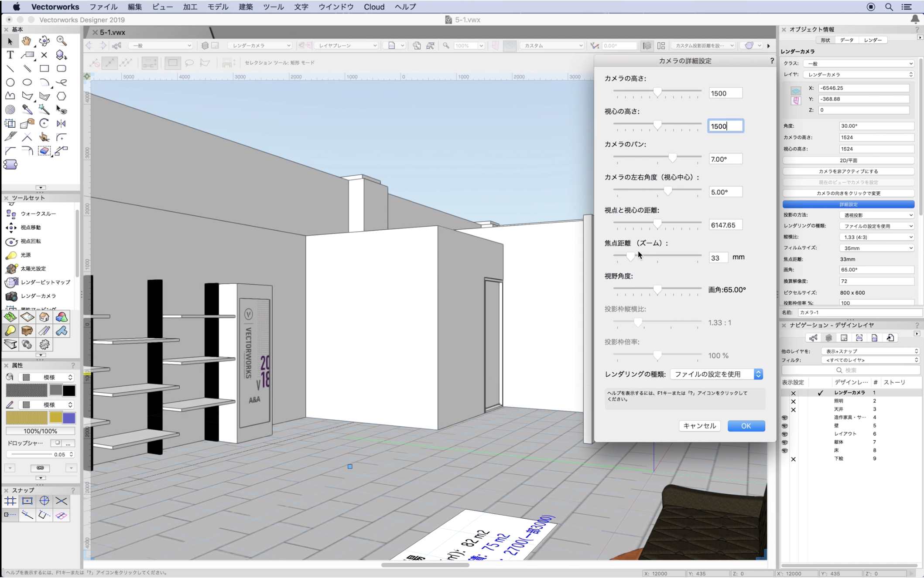924x578 pixels.
Task: Select the Circle tool
Action: coord(10,82)
